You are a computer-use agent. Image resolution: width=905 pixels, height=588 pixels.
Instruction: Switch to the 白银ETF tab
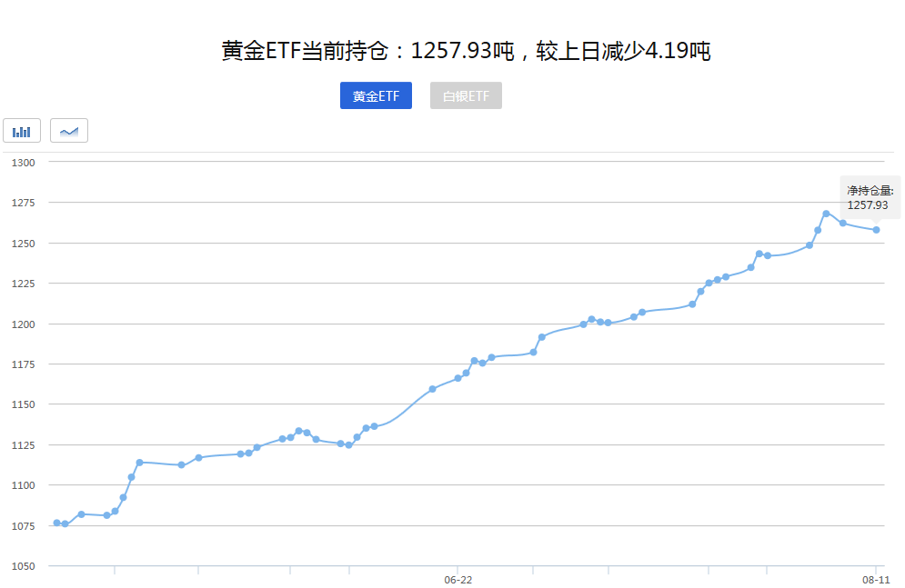(466, 95)
